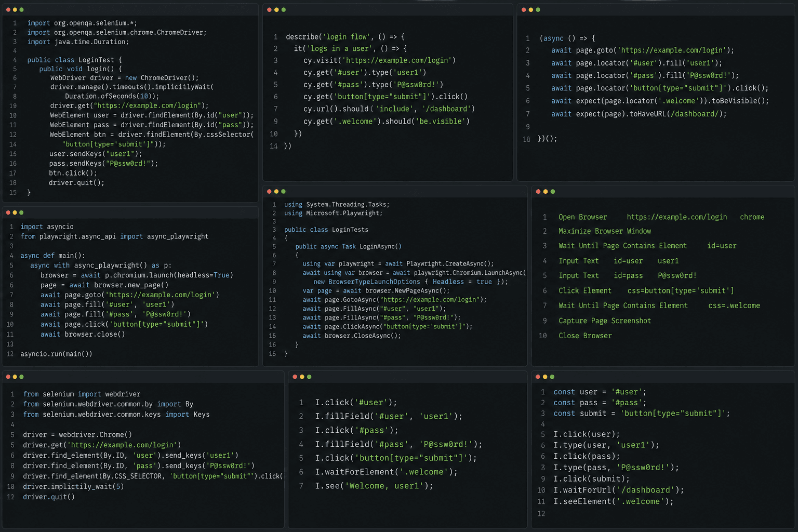Close the JavaScript page.locator window
Image resolution: width=798 pixels, height=532 pixels.
coord(524,10)
